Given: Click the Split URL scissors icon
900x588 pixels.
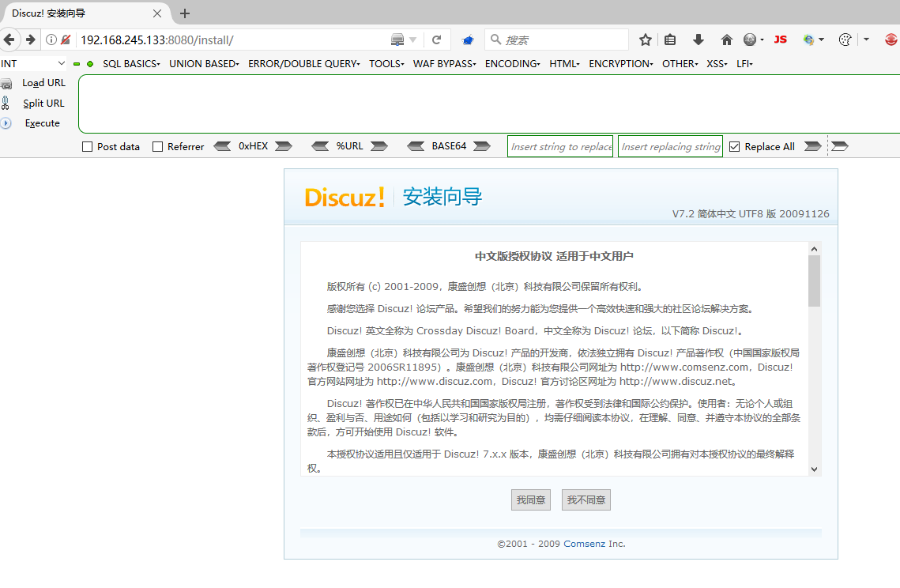Looking at the screenshot, I should tap(6, 104).
